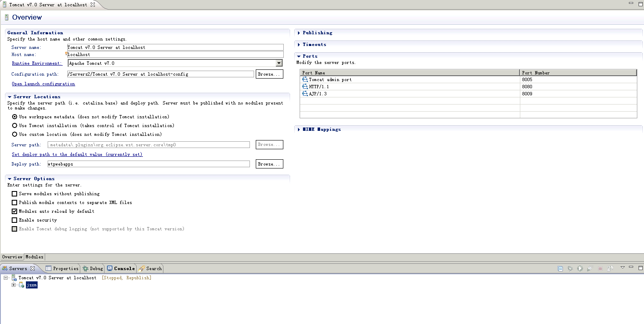Open the Properties view tab
Viewport: 644px width, 324px height.
tap(62, 268)
